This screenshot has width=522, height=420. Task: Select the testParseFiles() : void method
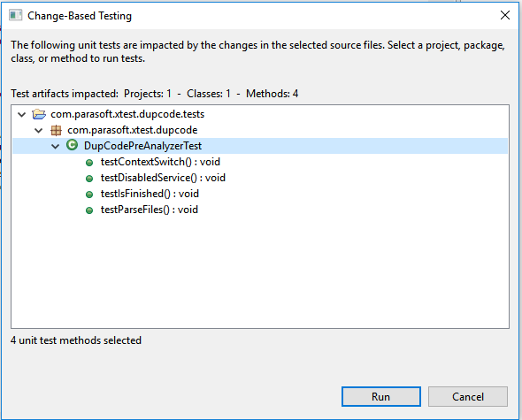coord(150,210)
